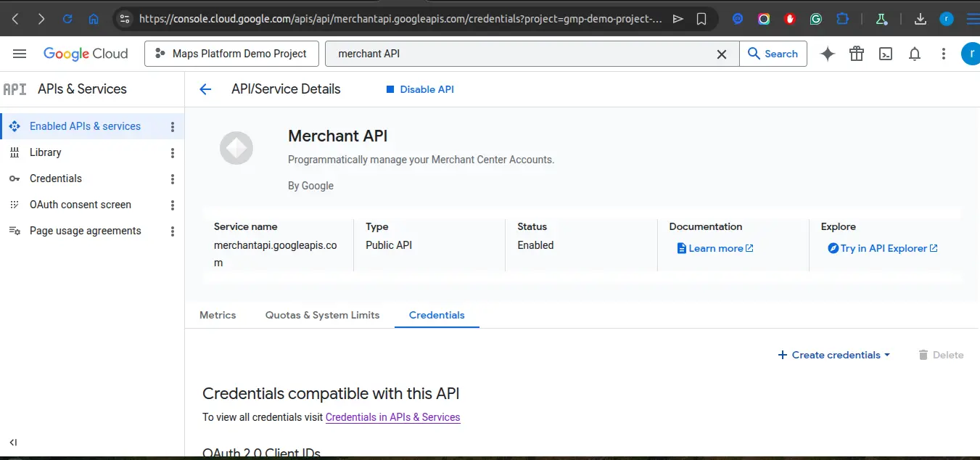Open options beside OAuth consent screen
Image resolution: width=980 pixels, height=460 pixels.
pyautogui.click(x=173, y=205)
